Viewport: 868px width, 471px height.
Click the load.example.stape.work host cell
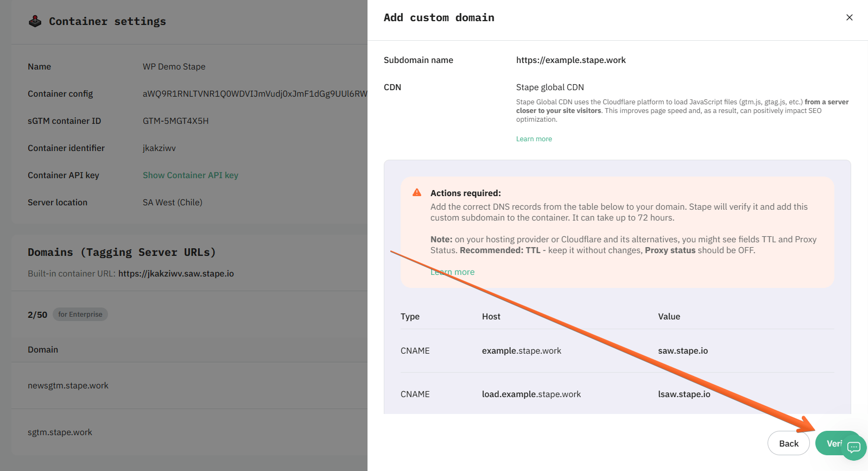[x=531, y=394]
